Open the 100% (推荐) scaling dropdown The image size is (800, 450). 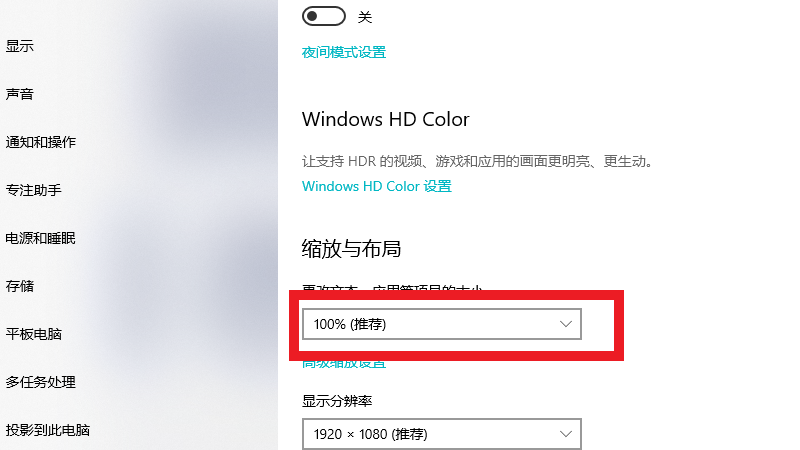click(442, 324)
